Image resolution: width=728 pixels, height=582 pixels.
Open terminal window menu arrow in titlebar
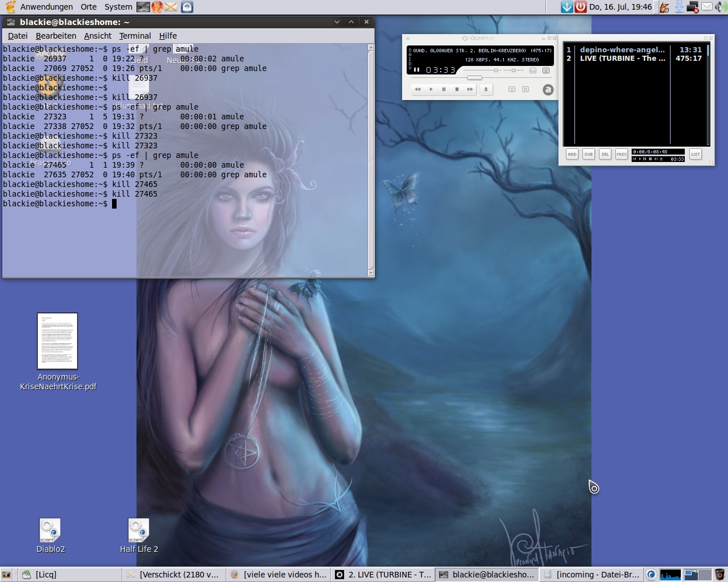point(337,22)
